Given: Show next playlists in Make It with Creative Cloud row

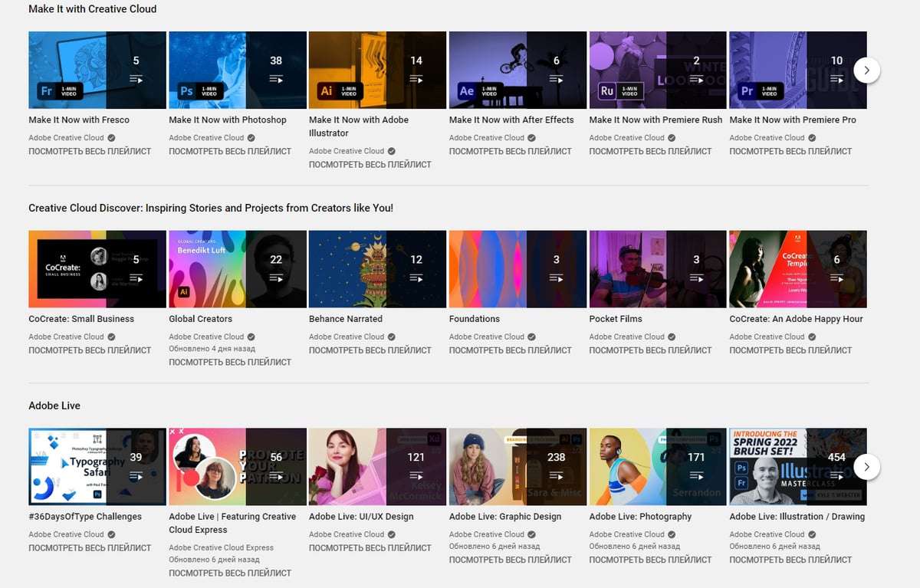Looking at the screenshot, I should click(866, 70).
